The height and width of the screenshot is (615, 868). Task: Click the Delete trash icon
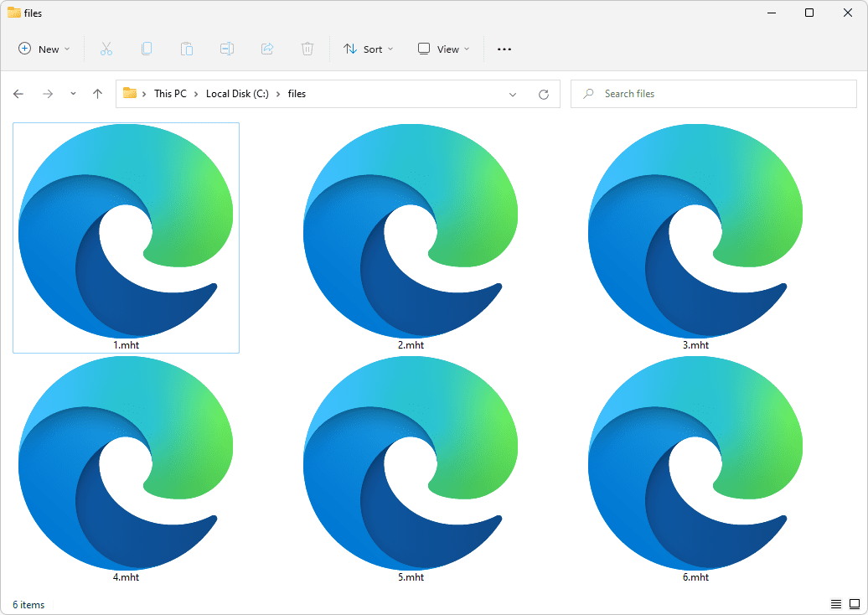pos(307,49)
